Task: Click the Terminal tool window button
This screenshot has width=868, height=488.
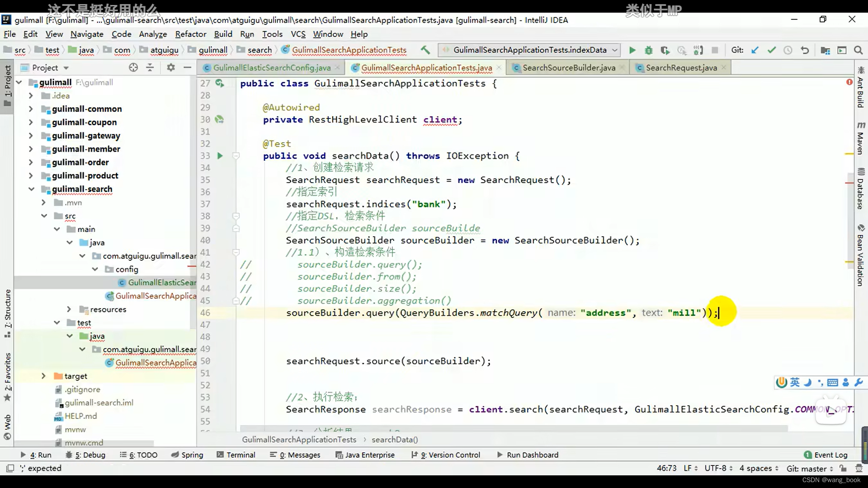Action: [240, 455]
